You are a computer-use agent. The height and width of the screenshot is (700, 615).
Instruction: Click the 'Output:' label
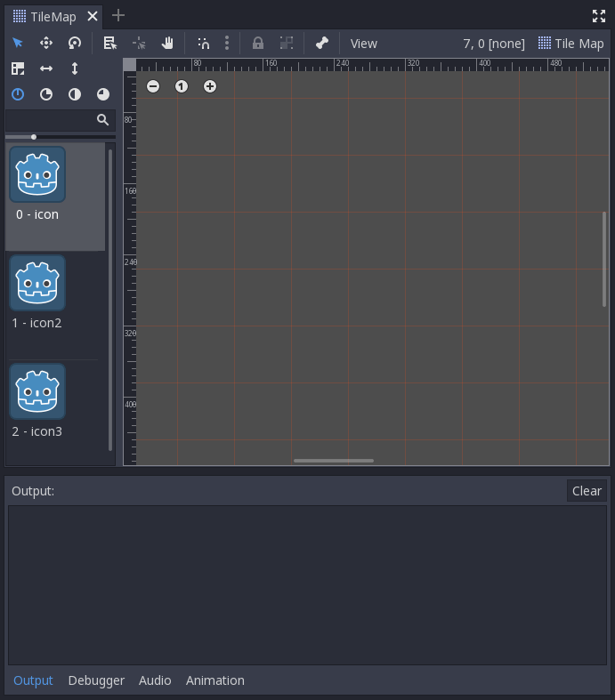(33, 491)
